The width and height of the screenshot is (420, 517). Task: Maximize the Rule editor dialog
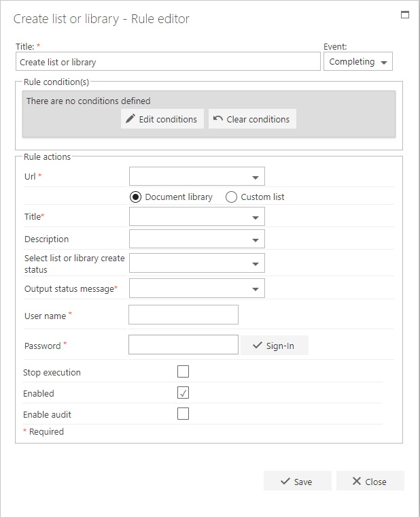[x=405, y=14]
